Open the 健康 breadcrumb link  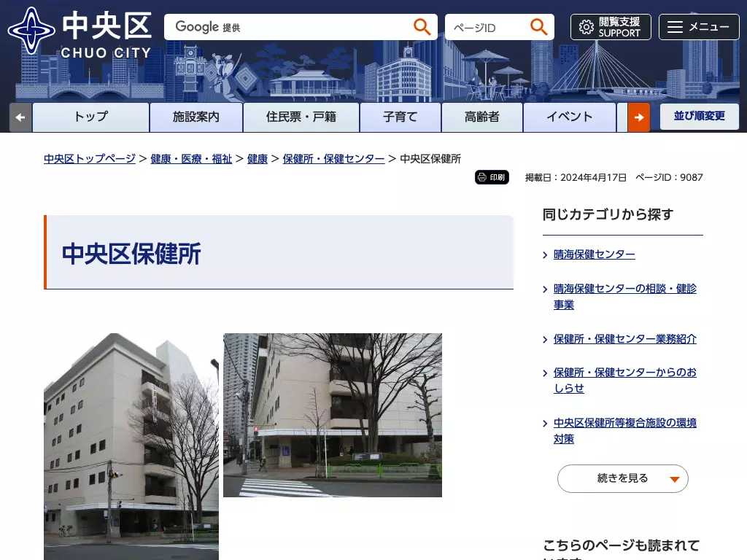pyautogui.click(x=258, y=158)
